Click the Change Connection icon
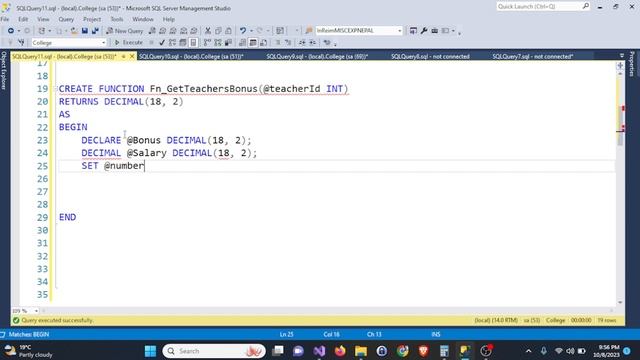 pyautogui.click(x=21, y=42)
